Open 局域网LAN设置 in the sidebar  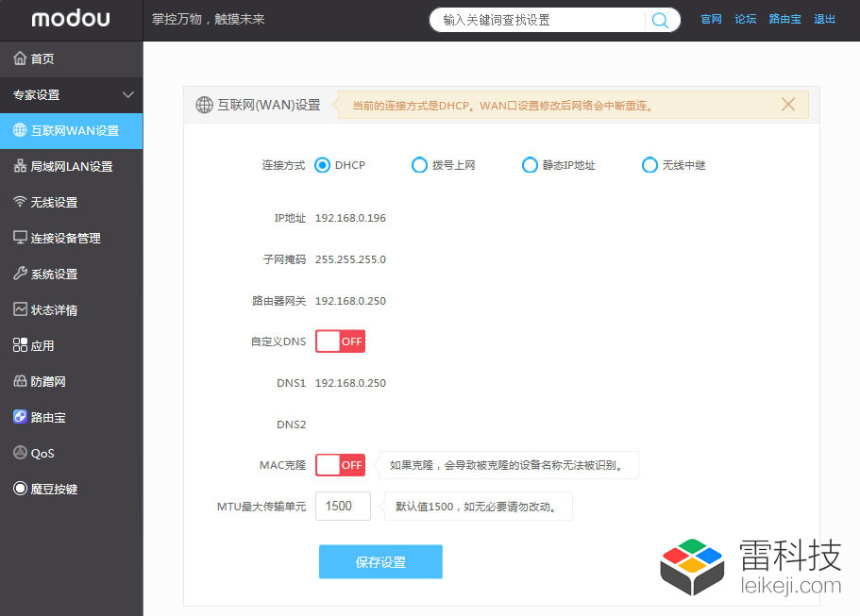tap(71, 167)
